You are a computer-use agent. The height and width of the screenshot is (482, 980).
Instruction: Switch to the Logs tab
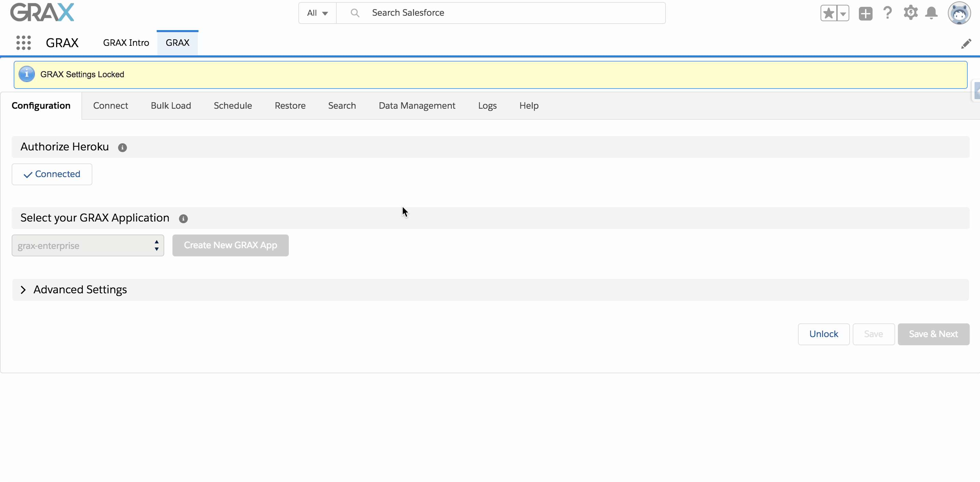tap(487, 106)
